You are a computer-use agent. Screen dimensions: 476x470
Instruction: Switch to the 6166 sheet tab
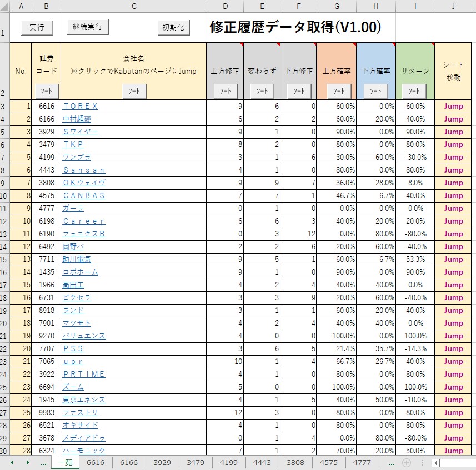coord(129,463)
